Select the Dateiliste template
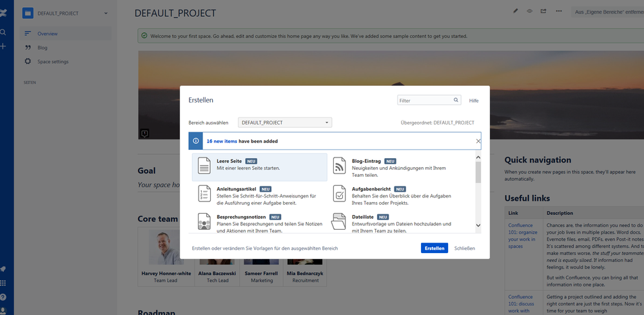 pyautogui.click(x=395, y=222)
